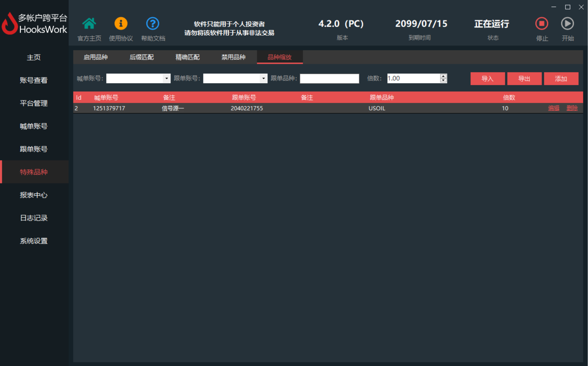This screenshot has height=366, width=588.
Task: Click 编辑 link on USOIL row
Action: pos(554,108)
